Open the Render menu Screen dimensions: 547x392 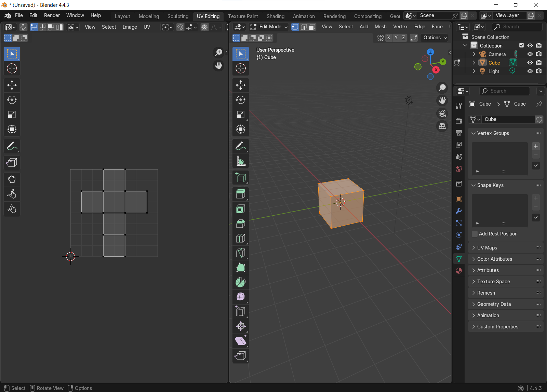click(x=52, y=15)
